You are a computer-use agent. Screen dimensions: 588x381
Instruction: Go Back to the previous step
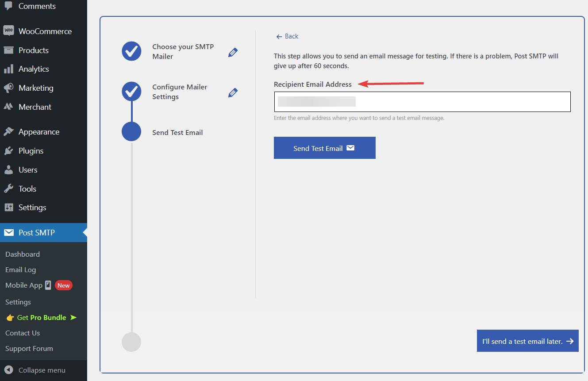coord(287,36)
